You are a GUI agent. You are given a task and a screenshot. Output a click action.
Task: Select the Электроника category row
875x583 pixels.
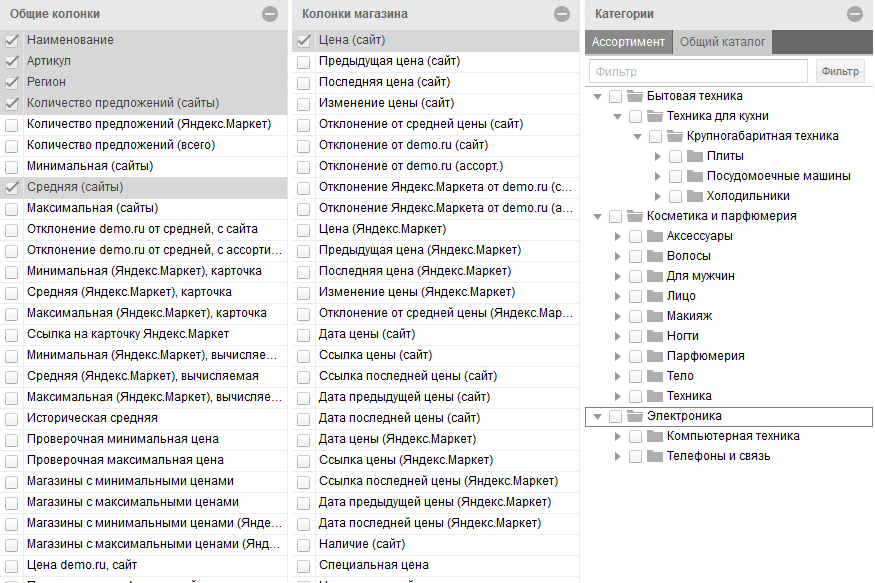(x=684, y=416)
